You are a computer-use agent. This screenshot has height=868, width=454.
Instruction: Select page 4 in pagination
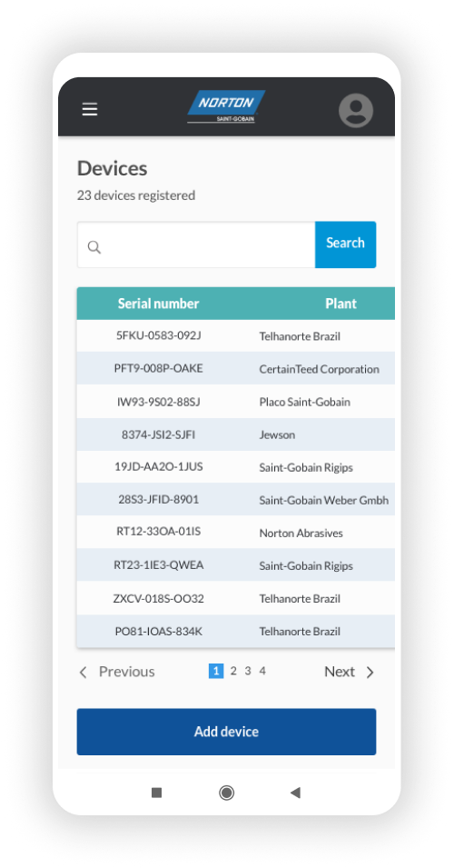point(262,671)
